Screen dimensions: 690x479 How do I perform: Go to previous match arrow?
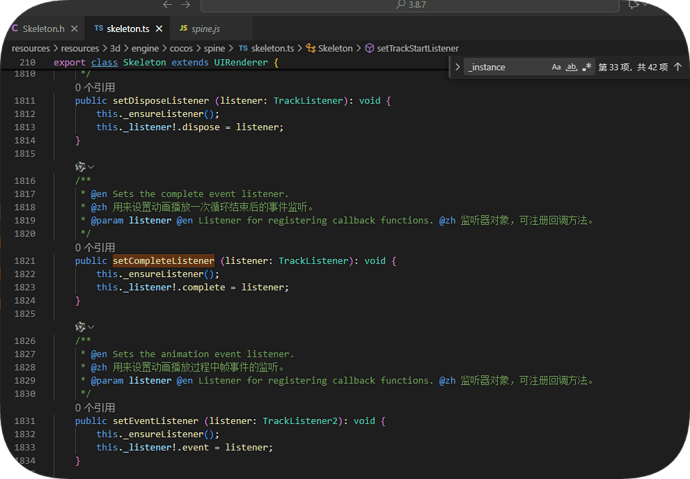point(678,67)
